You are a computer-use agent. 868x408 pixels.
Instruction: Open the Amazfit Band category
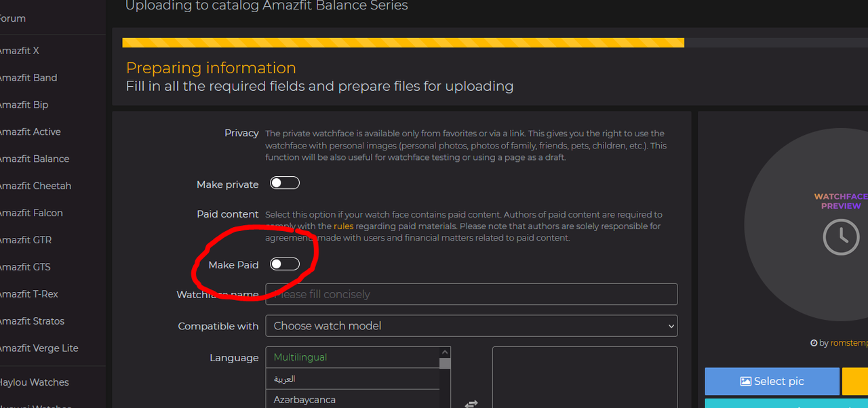(28, 77)
